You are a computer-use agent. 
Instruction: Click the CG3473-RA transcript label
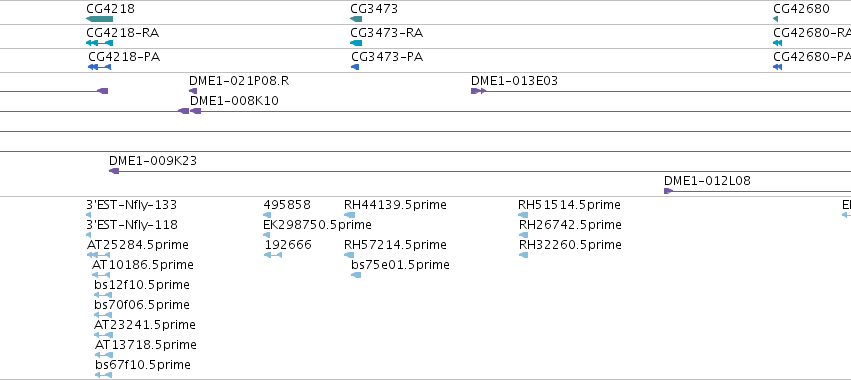click(x=386, y=33)
